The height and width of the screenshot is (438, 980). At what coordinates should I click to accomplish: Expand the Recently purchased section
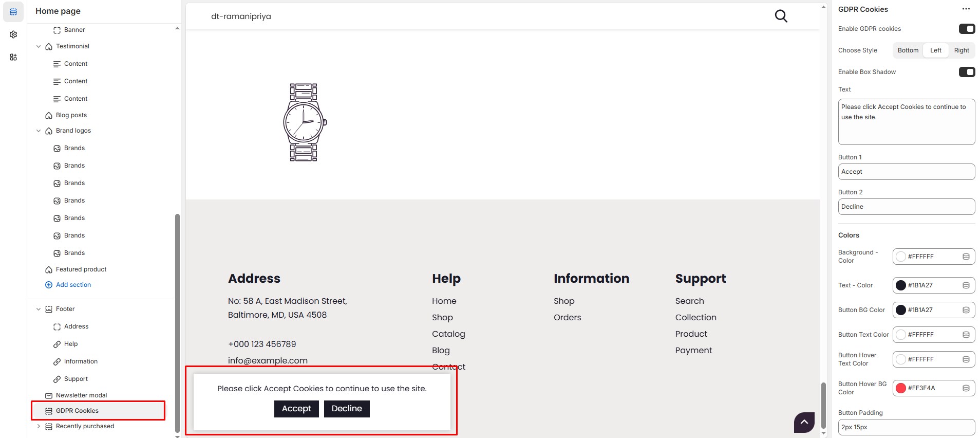point(39,426)
